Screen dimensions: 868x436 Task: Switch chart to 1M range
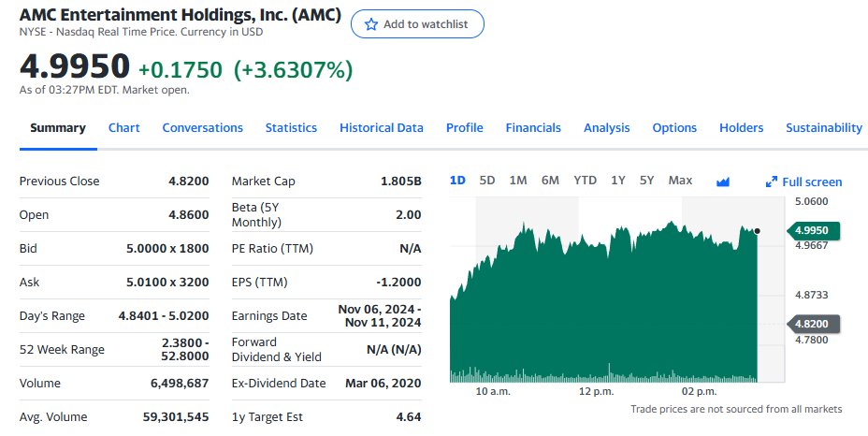pyautogui.click(x=518, y=181)
